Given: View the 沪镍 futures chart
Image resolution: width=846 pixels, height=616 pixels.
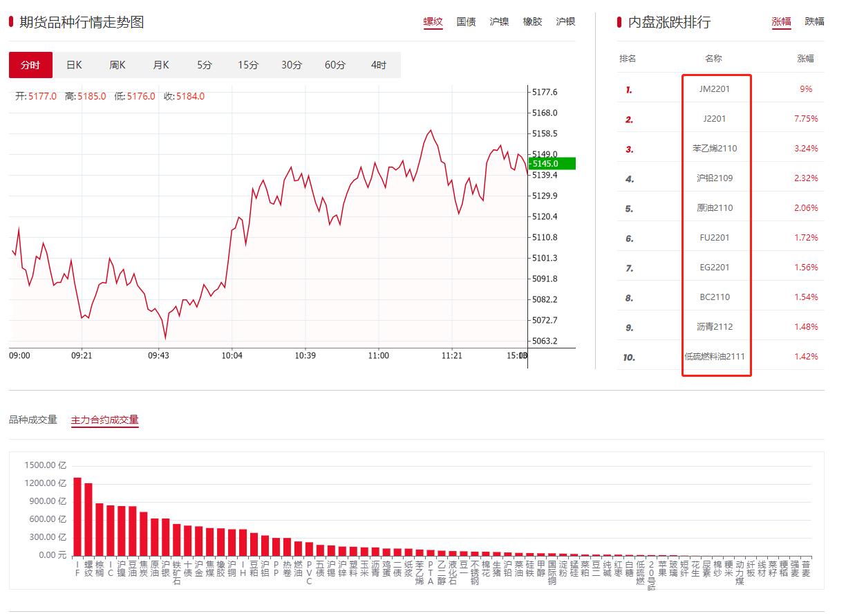Looking at the screenshot, I should tap(500, 21).
